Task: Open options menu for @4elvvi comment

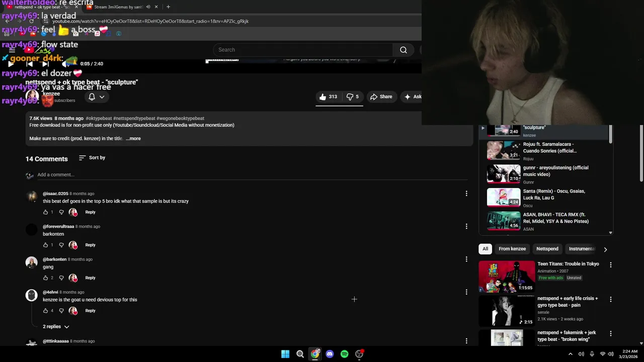Action: 466,292
